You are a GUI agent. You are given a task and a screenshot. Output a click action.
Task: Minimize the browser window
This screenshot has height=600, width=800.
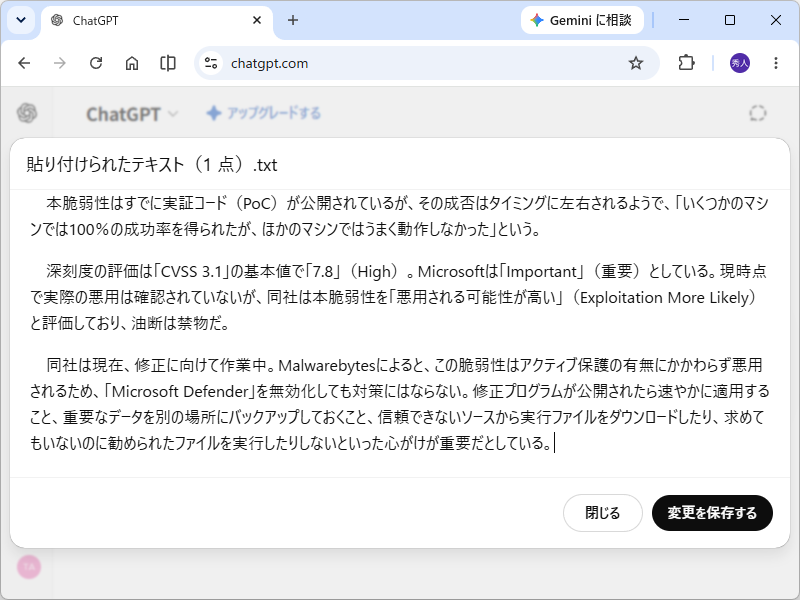tap(684, 20)
